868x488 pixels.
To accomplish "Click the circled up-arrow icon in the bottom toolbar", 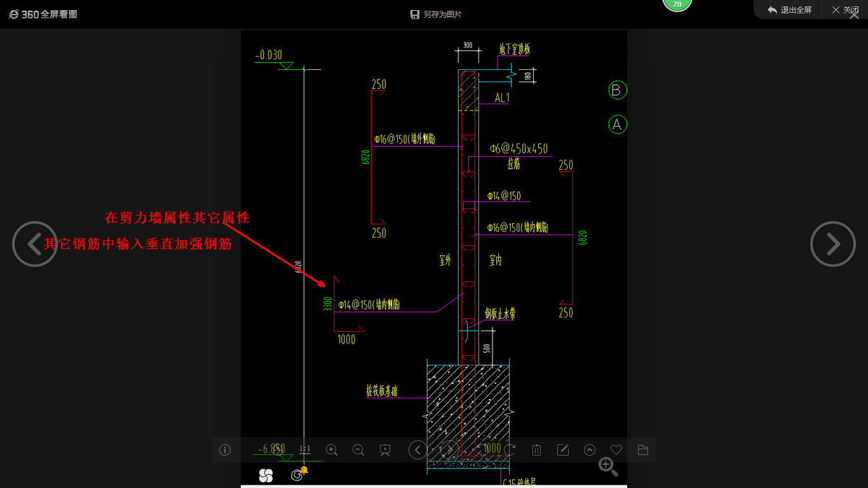I will (590, 450).
